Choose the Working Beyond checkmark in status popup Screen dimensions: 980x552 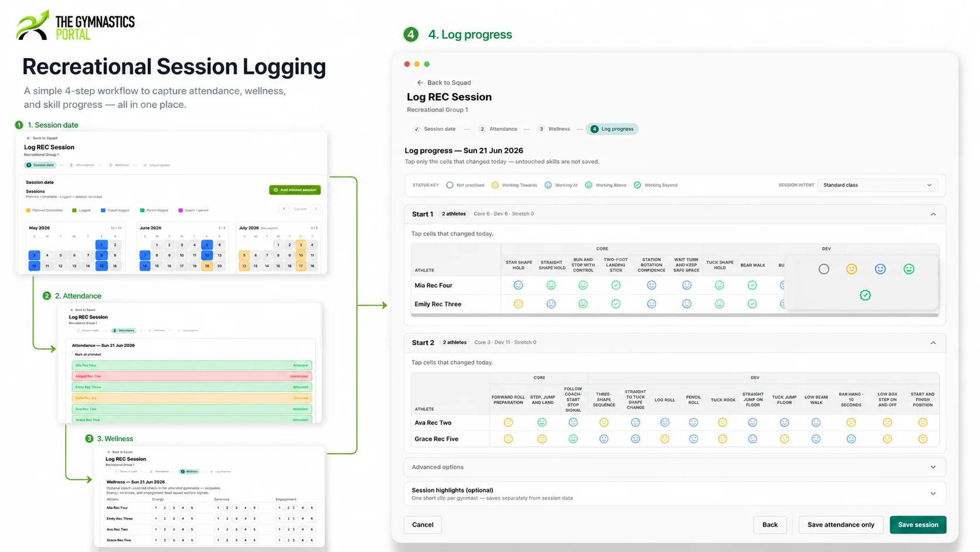pos(865,295)
